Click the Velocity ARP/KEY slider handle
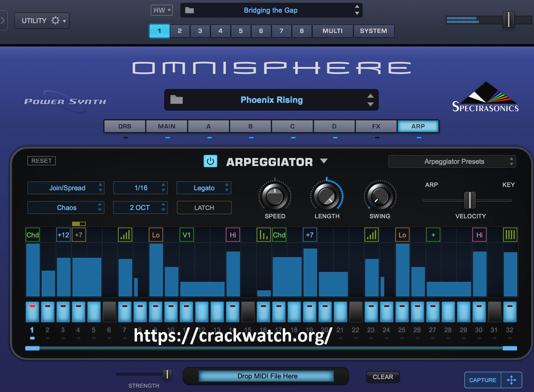The image size is (534, 392). (470, 200)
